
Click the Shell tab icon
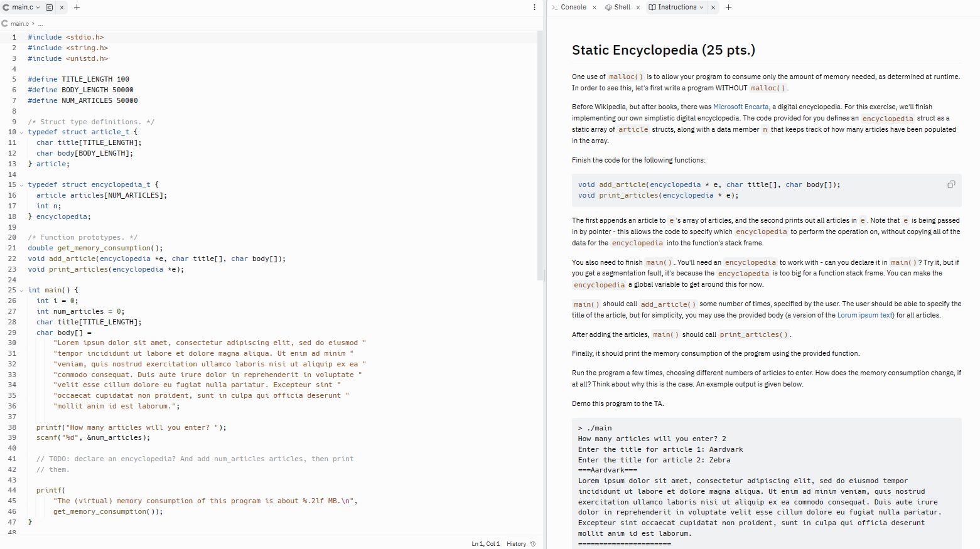608,8
